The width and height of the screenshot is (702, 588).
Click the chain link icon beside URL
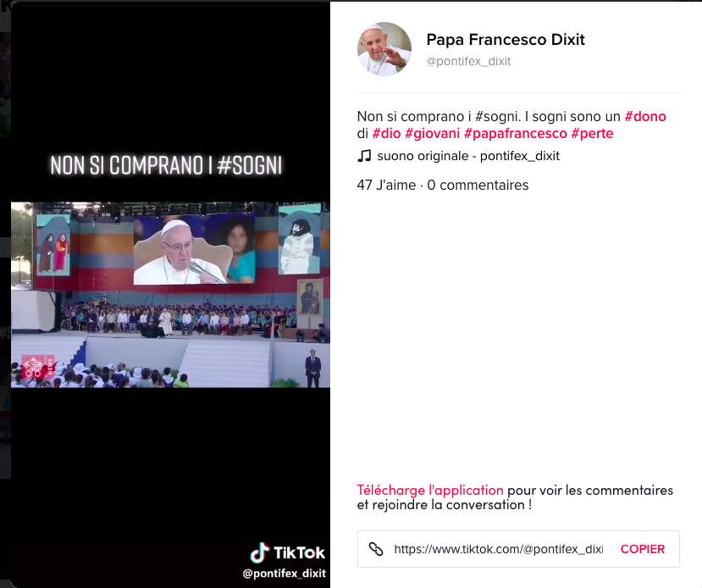(376, 549)
